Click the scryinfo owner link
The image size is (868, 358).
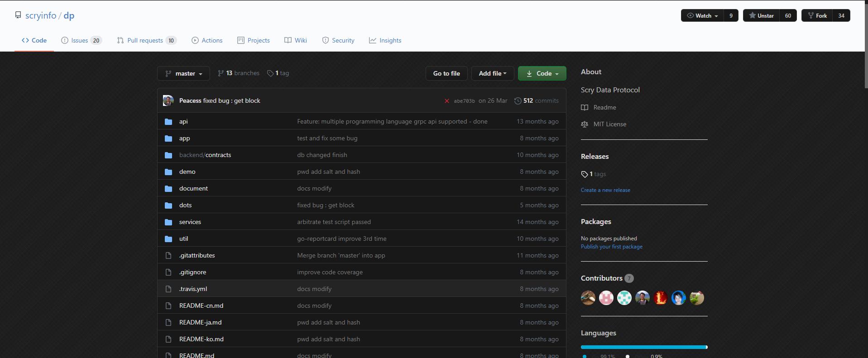pos(41,15)
